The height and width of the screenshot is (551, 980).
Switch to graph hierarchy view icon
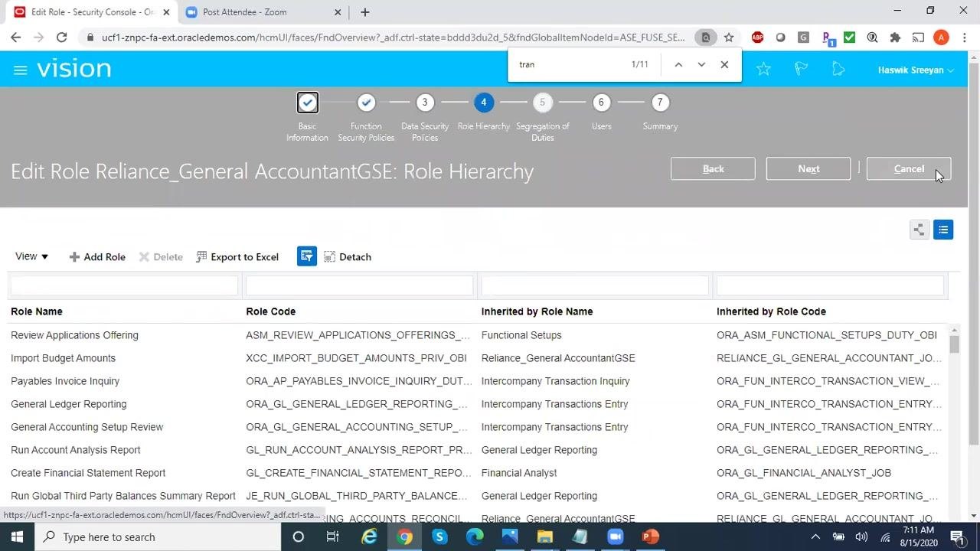(920, 230)
